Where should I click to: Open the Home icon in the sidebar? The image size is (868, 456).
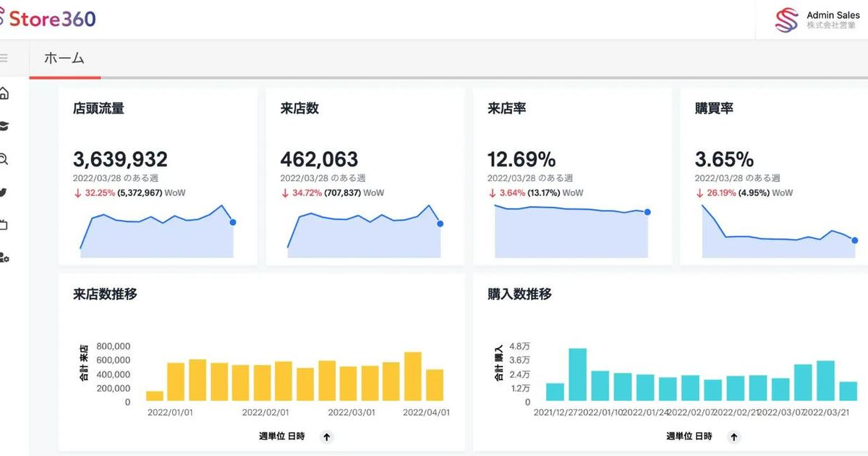pyautogui.click(x=4, y=94)
